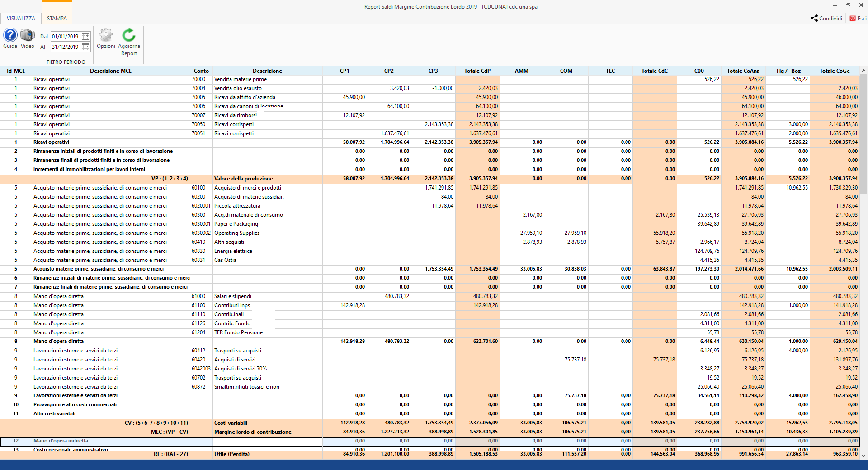Select the value 124.709,76 in C00 column
Screen dimensions: 868x470
coord(707,251)
